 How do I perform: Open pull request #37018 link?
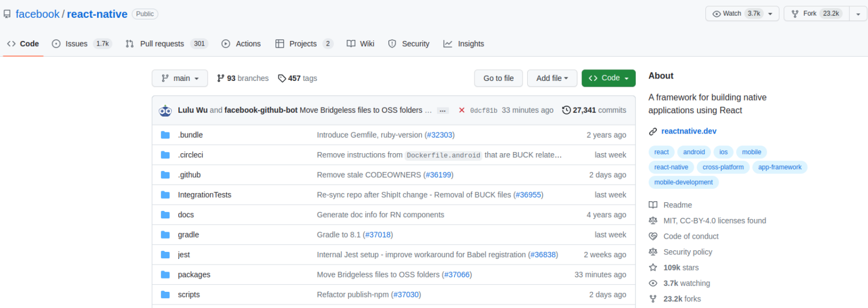coord(378,235)
